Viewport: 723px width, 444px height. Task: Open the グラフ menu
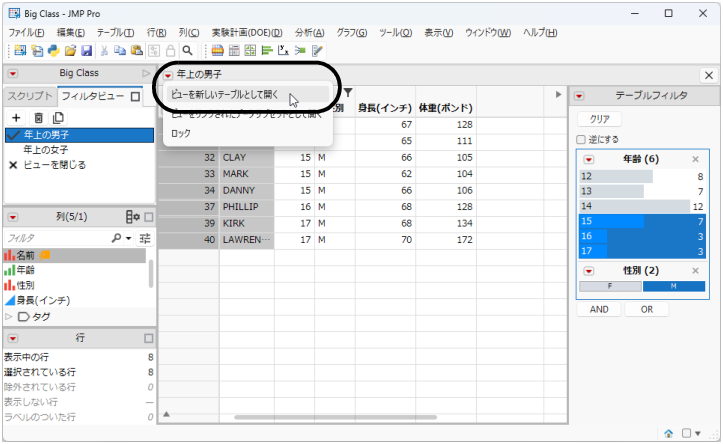352,33
